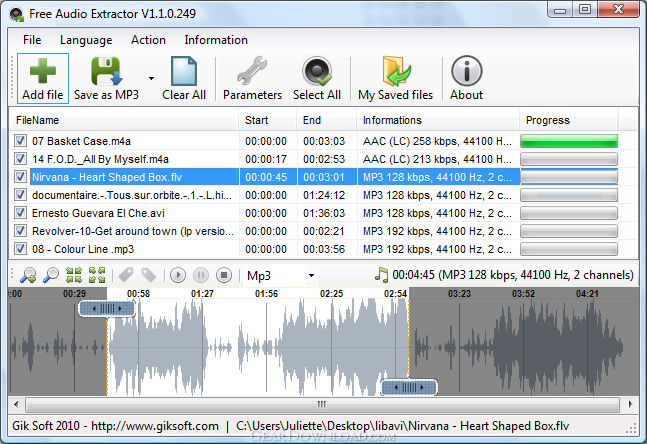Click the Start column header
Screen dimensions: 647x444
(267, 120)
